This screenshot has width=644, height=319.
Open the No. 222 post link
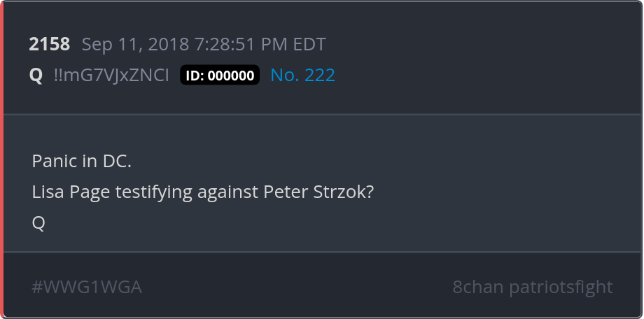point(302,75)
